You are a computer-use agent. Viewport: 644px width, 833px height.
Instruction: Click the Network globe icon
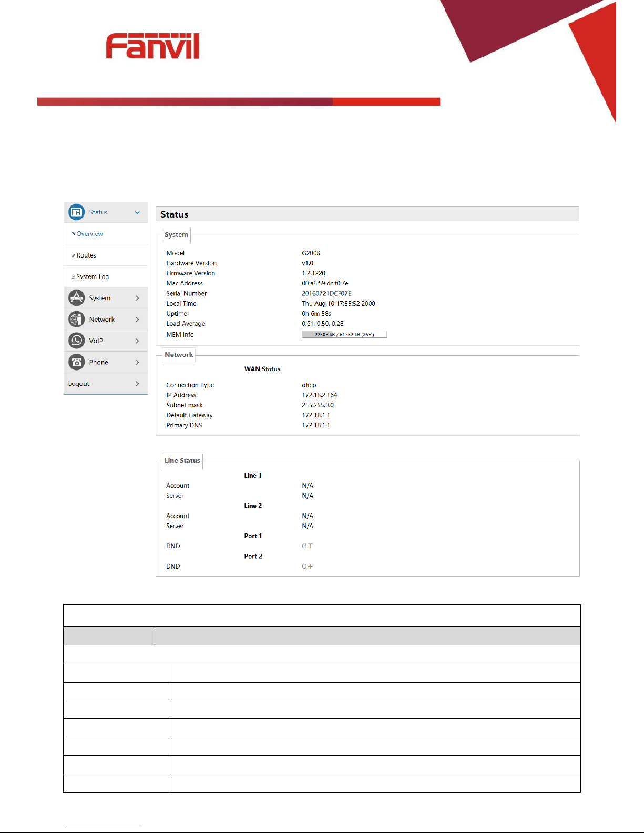pyautogui.click(x=77, y=320)
